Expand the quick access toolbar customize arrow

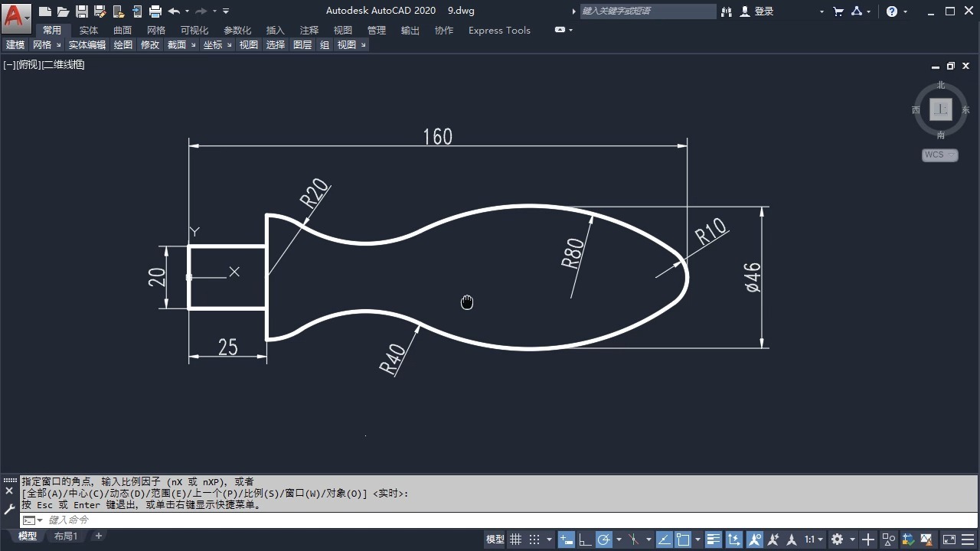(x=226, y=11)
